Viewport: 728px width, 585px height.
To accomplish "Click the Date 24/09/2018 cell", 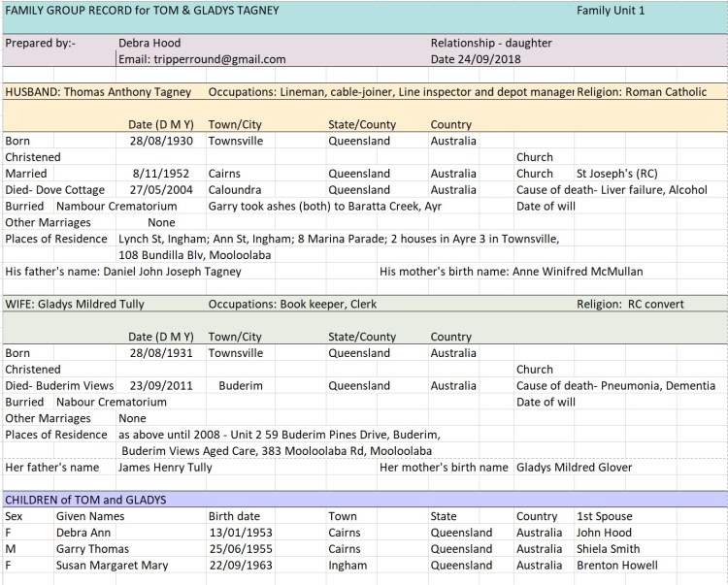I will [475, 59].
